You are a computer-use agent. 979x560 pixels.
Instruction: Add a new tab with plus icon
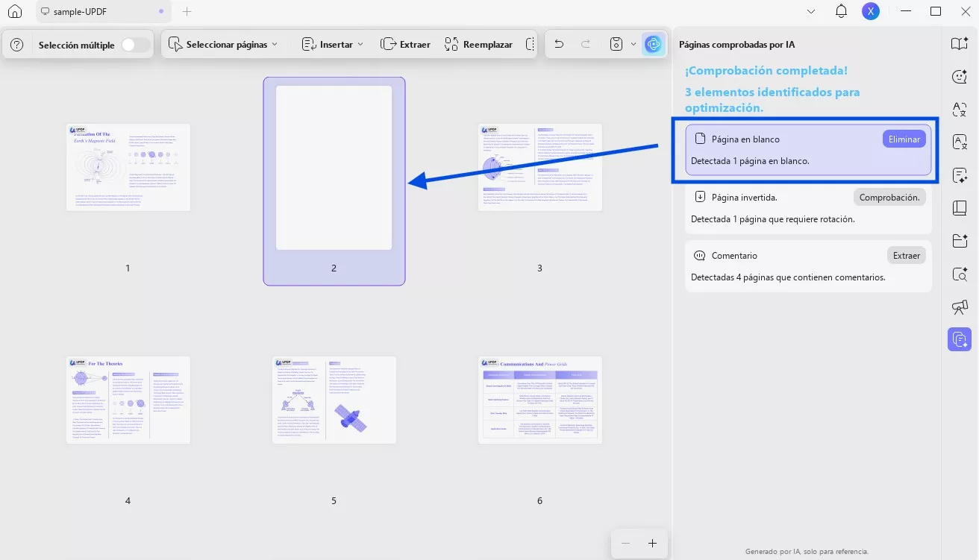[187, 11]
